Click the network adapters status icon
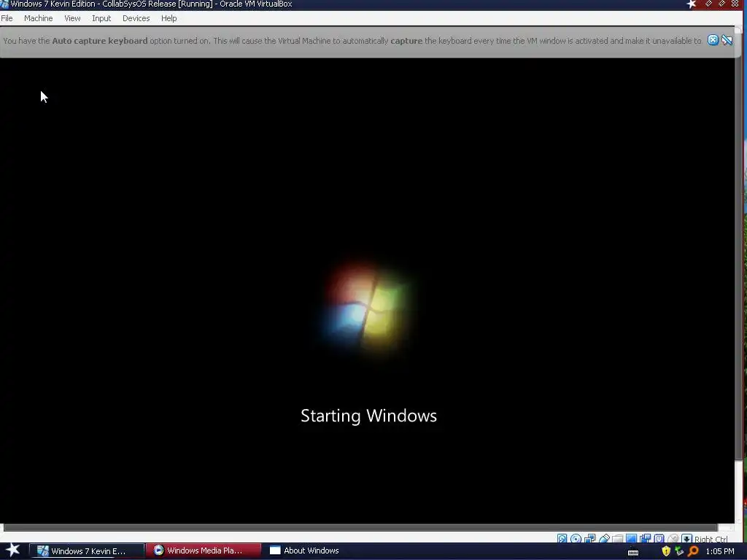Viewport: 747px width, 560px height. 589,539
